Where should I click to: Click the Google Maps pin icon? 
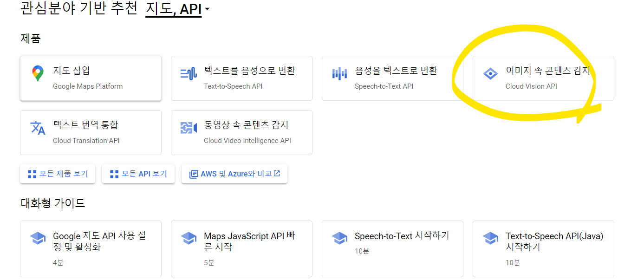[x=38, y=74]
